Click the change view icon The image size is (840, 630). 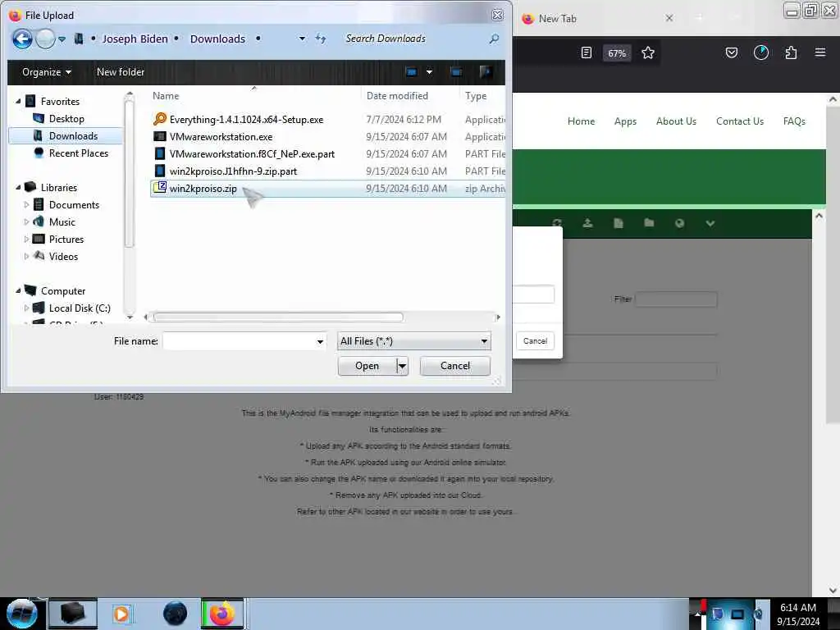click(412, 72)
